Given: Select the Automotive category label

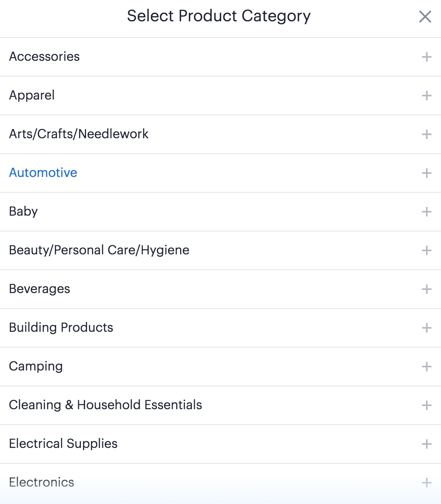Looking at the screenshot, I should coord(43,173).
